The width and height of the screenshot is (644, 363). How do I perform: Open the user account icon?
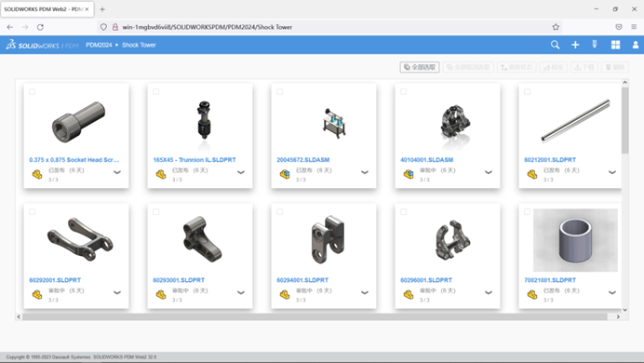pyautogui.click(x=635, y=45)
